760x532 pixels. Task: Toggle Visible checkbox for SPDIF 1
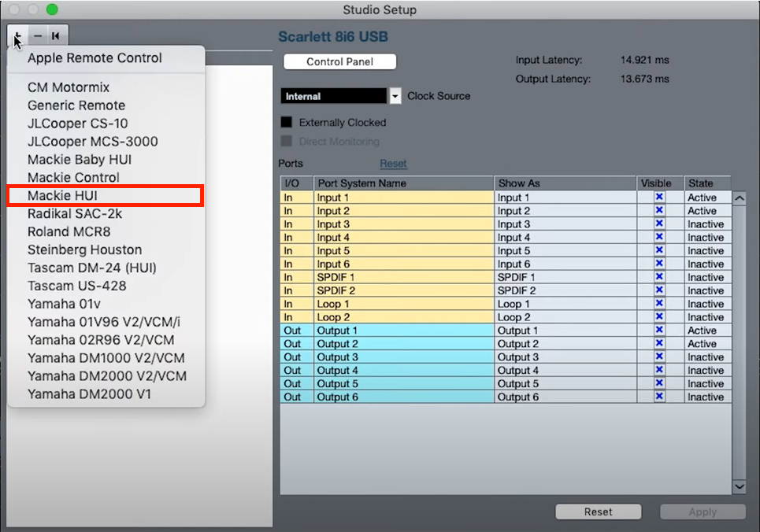(x=659, y=277)
